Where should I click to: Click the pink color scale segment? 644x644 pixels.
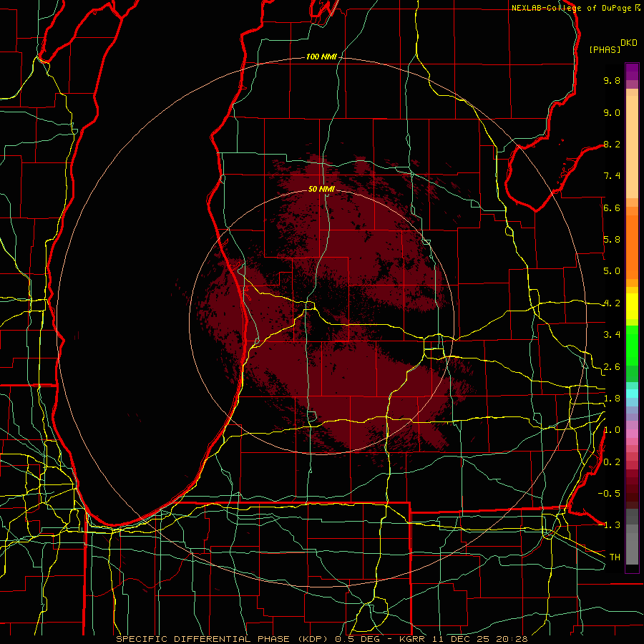[632, 434]
